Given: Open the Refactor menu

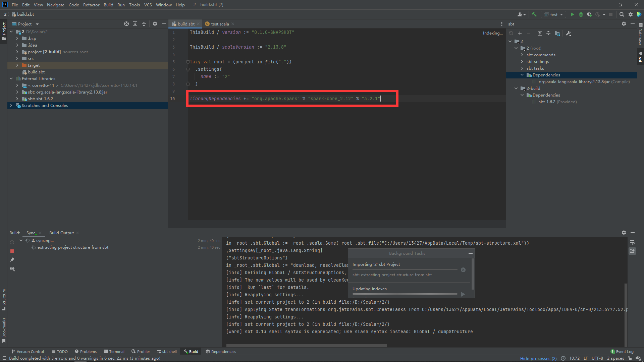Looking at the screenshot, I should coord(91,5).
